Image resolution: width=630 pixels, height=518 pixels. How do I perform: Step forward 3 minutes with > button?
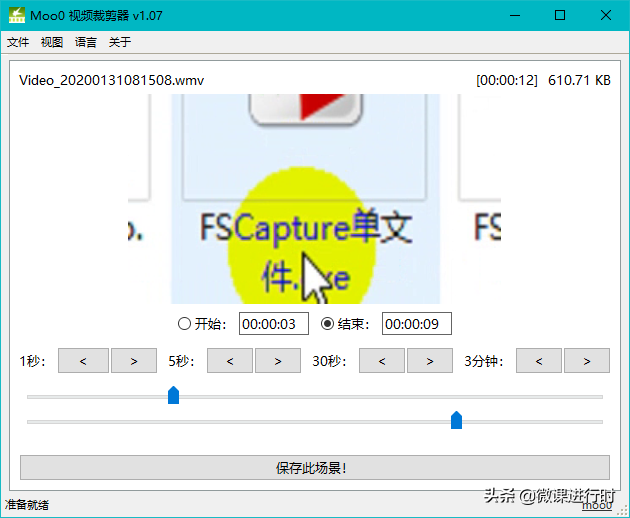click(587, 361)
